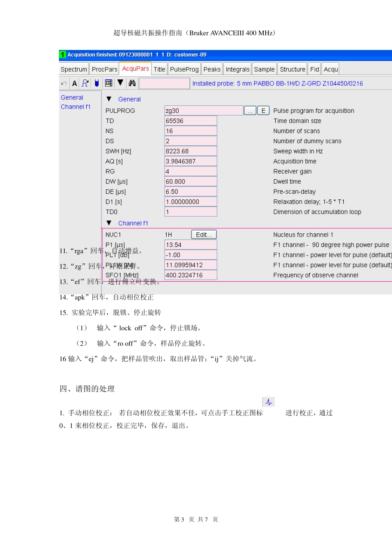Collapse the General section triangle

point(109,99)
